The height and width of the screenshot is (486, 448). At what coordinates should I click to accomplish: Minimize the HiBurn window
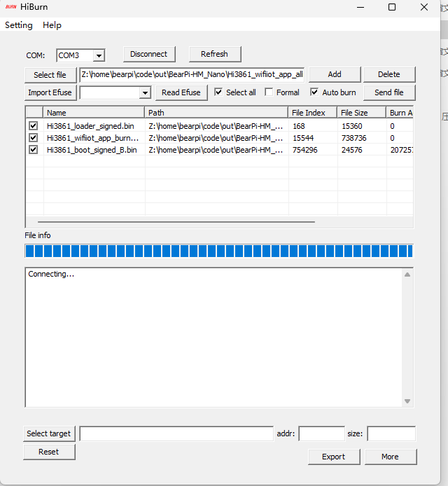[360, 7]
